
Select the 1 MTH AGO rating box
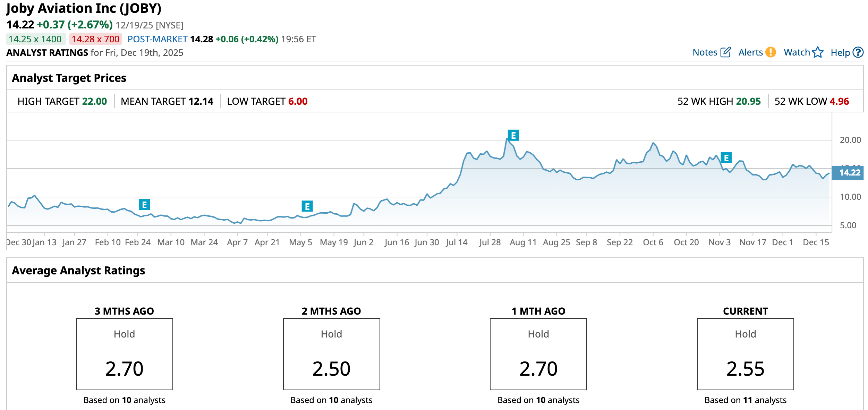[x=538, y=354]
